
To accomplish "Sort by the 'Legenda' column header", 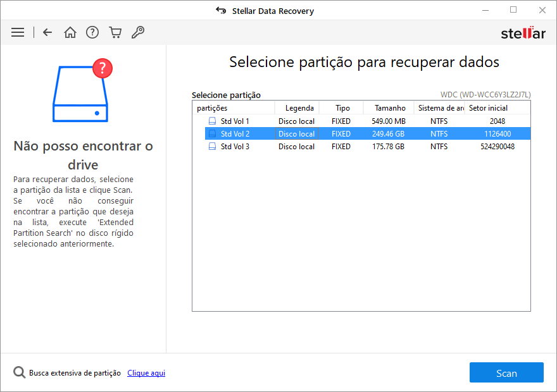I will pos(297,108).
